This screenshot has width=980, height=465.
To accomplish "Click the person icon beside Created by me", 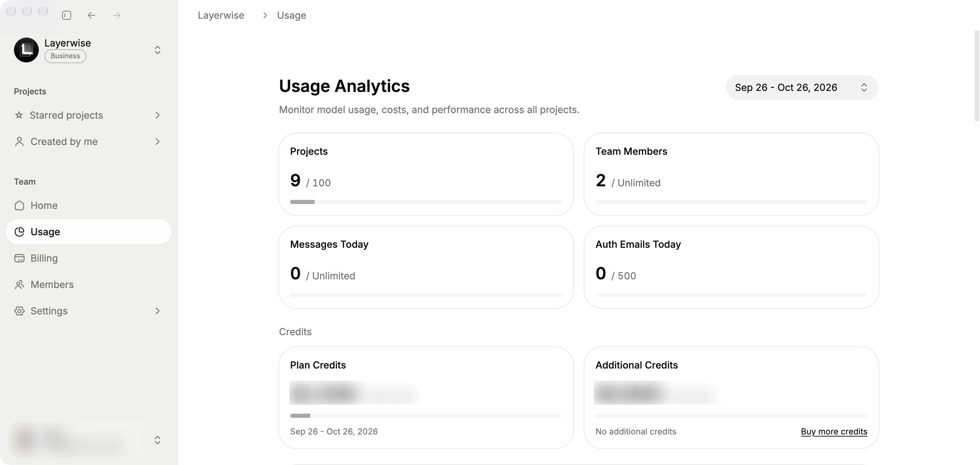I will click(19, 142).
